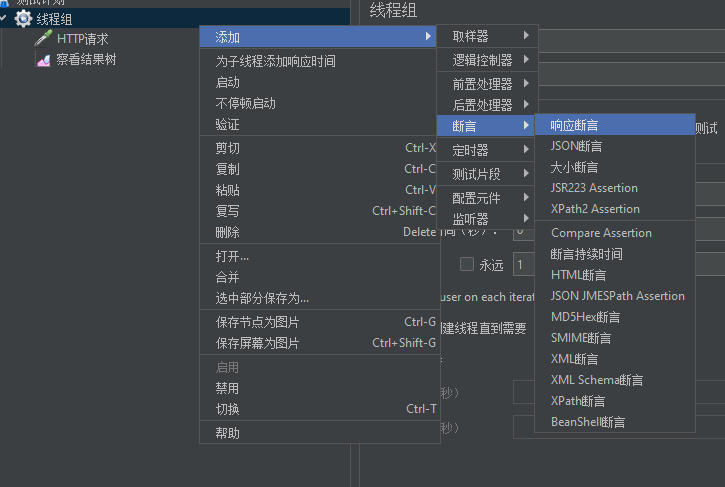Viewport: 725px width, 487px height.
Task: Add a 大小断言 assertion
Action: (615, 167)
